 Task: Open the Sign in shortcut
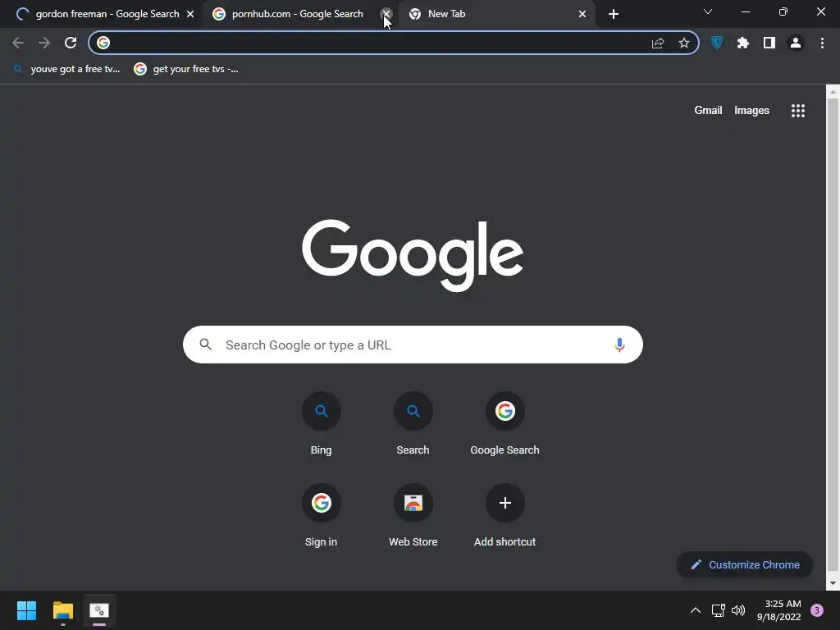[321, 516]
